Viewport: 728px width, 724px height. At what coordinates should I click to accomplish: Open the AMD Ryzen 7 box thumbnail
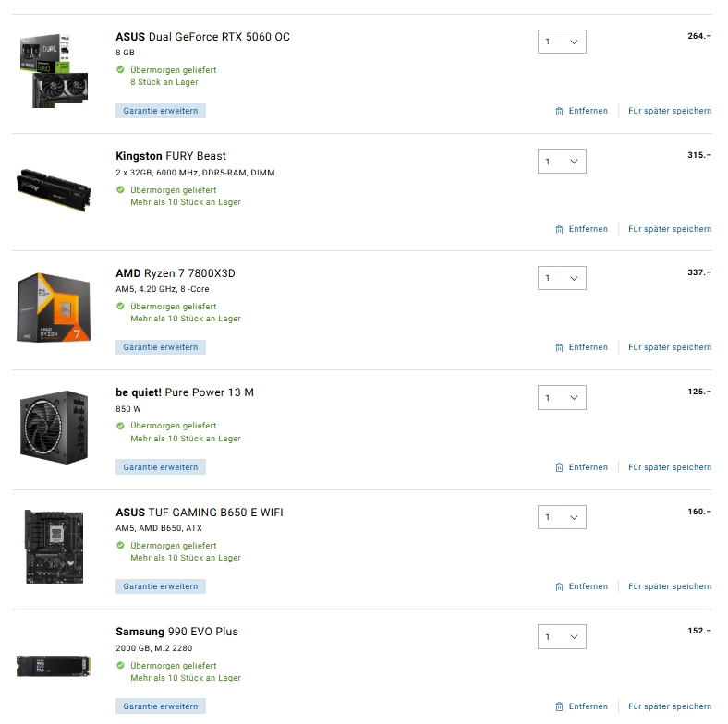[x=54, y=308]
